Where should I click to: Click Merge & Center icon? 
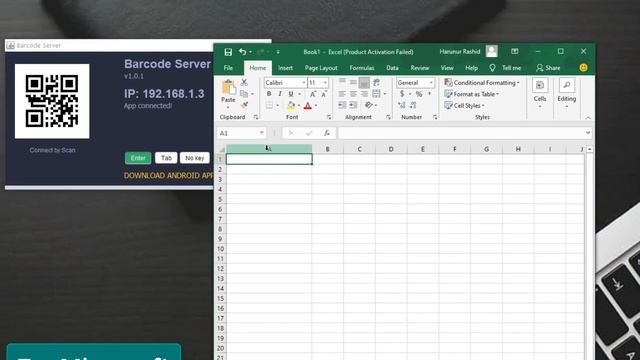click(376, 94)
